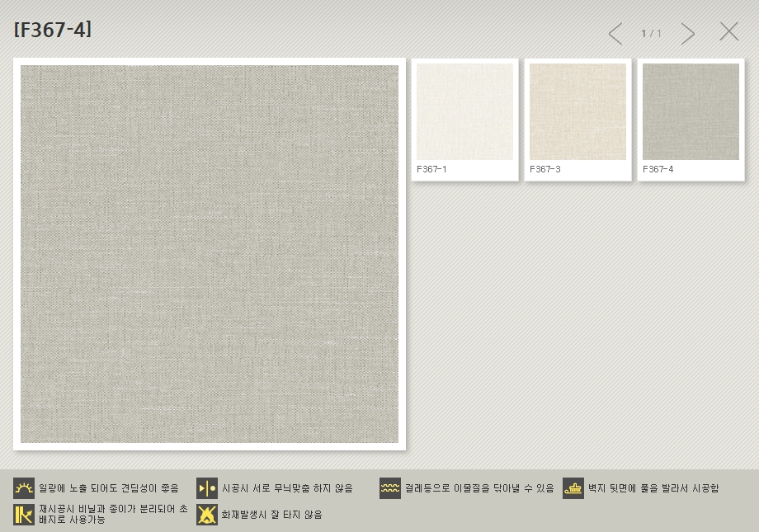
Task: Click the '화재발생시 잘 타지 않음' description
Action: click(271, 515)
